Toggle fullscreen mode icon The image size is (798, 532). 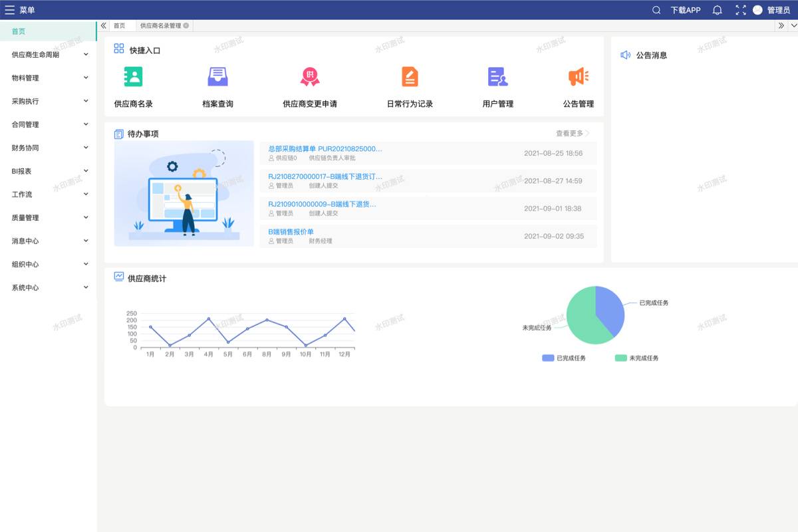(x=740, y=10)
